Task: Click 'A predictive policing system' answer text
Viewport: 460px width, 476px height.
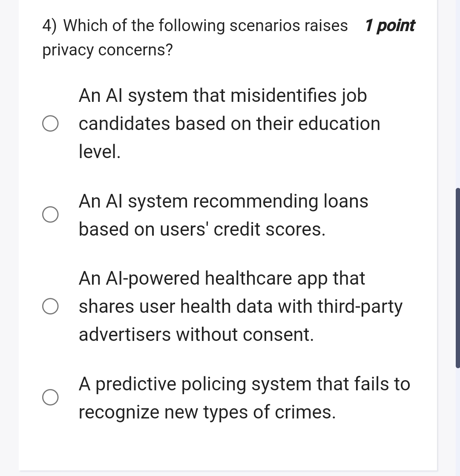Action: (244, 384)
